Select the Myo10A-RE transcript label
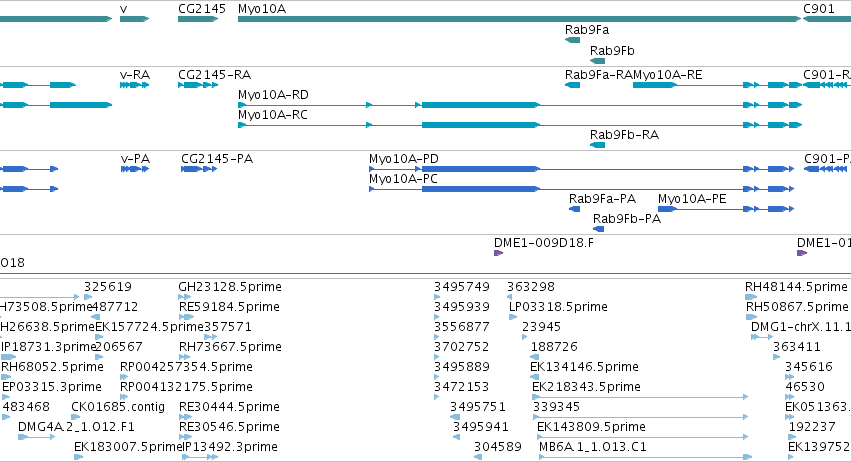Screen dimensions: 851x462 coord(668,75)
